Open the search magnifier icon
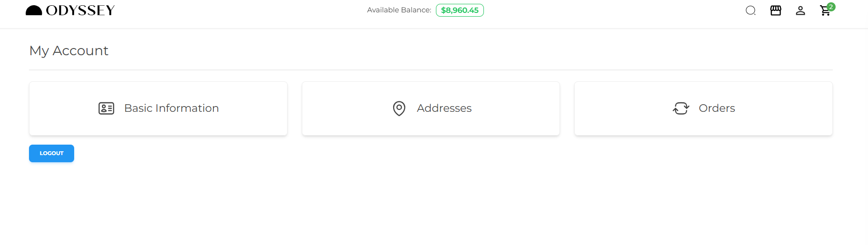Image resolution: width=868 pixels, height=245 pixels. [751, 10]
